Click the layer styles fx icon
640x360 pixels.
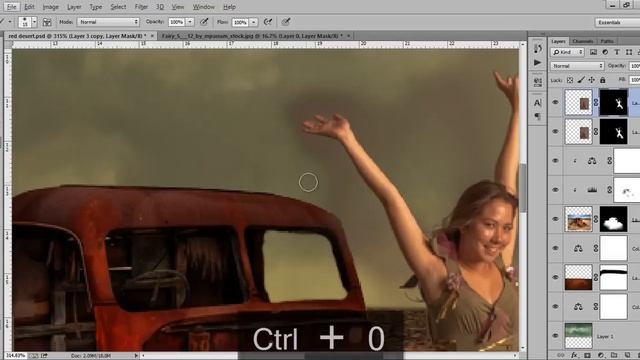(x=574, y=356)
